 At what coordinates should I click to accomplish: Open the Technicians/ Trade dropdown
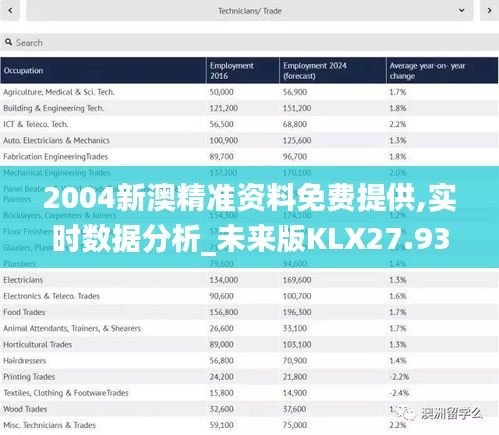[x=250, y=11]
